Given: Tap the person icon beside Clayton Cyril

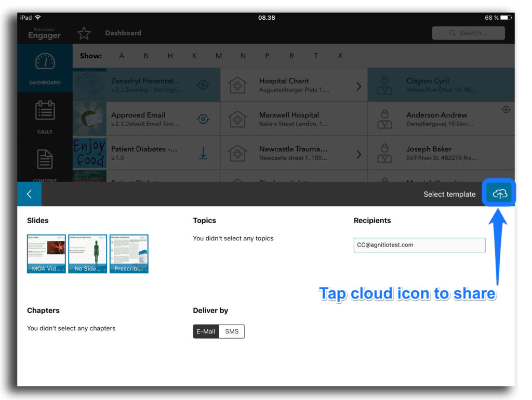Looking at the screenshot, I should tap(385, 85).
